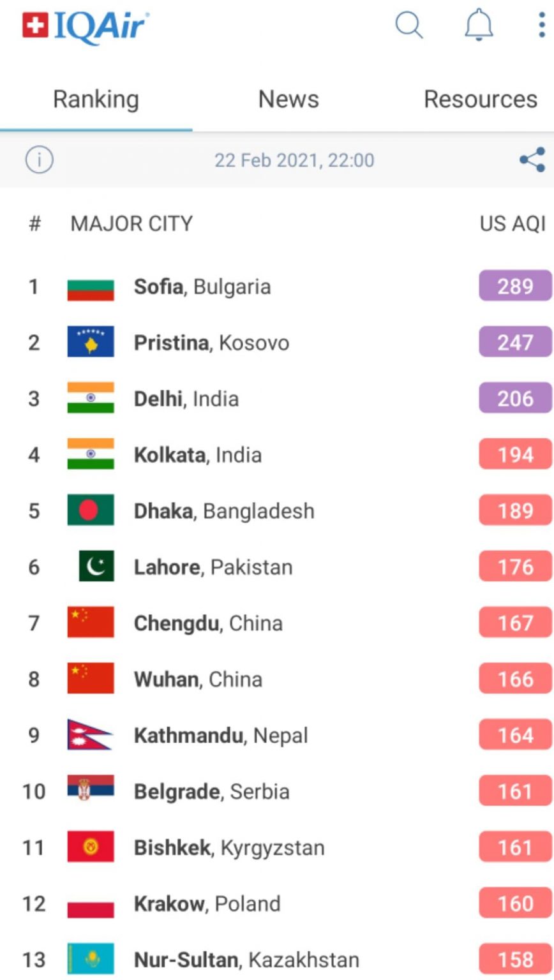This screenshot has height=980, width=554.
Task: Open Sofia, Bulgaria city entry
Action: (202, 287)
